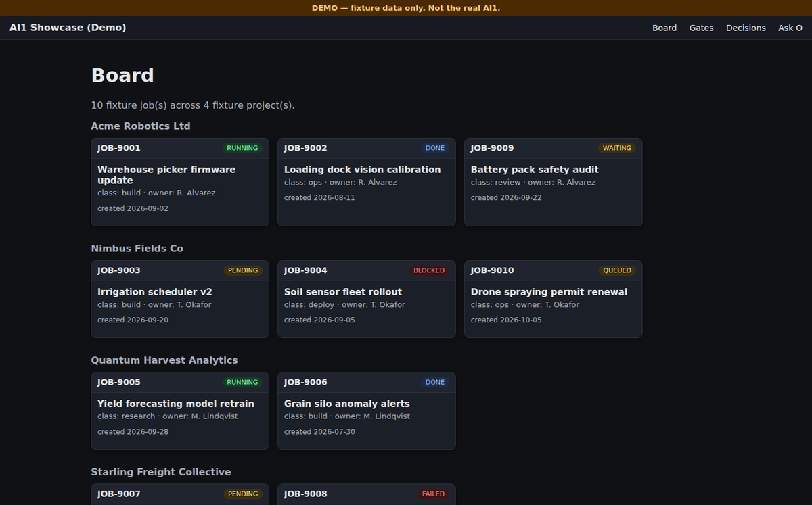Click the JOB-9004 job ID
This screenshot has width=812, height=505.
pos(306,270)
